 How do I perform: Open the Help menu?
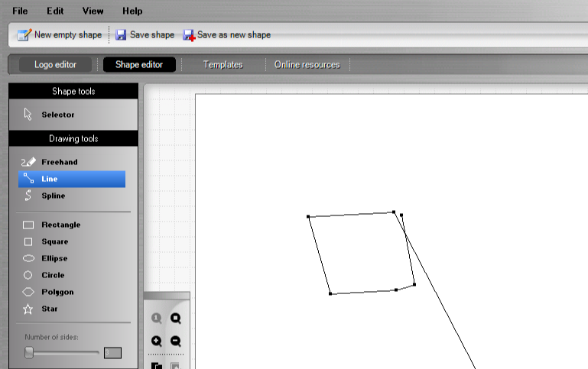click(x=132, y=11)
